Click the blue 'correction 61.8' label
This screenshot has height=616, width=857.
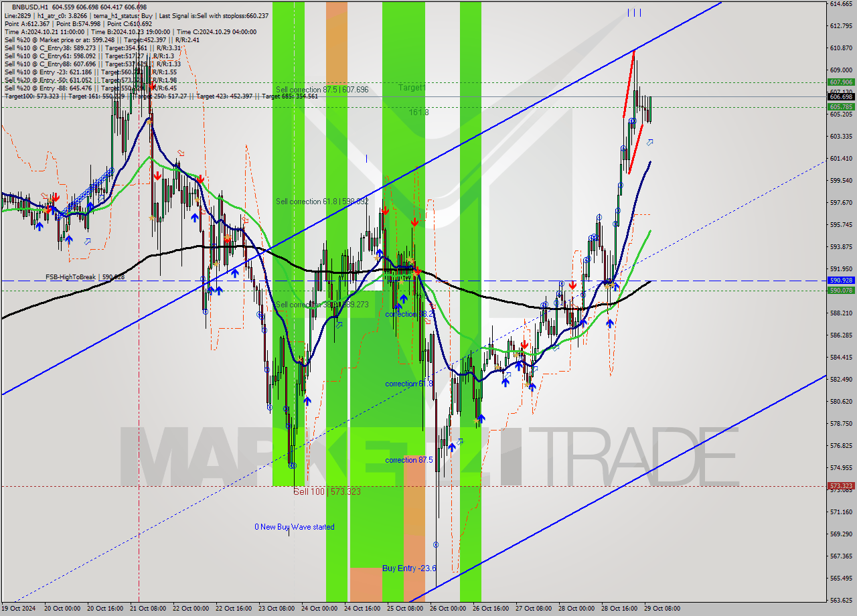pyautogui.click(x=409, y=384)
